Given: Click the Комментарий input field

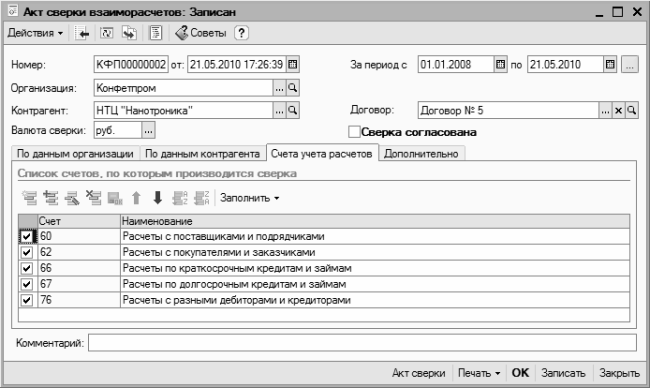Looking at the screenshot, I should (x=362, y=343).
